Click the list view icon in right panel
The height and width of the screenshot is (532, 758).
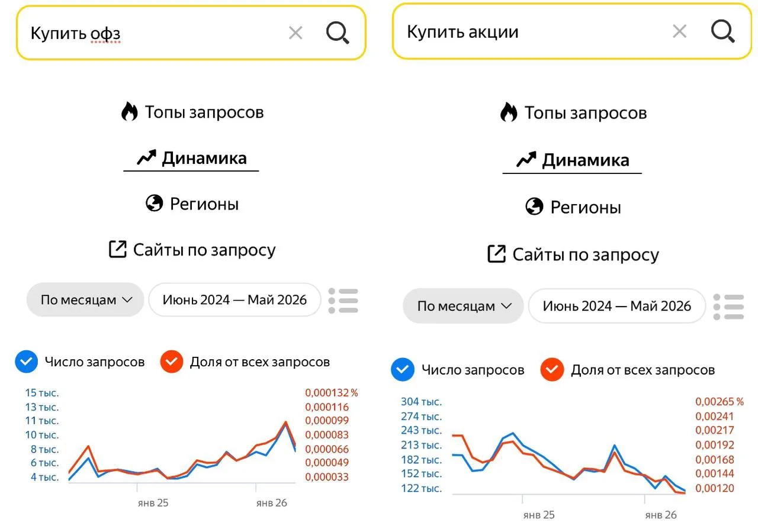pyautogui.click(x=728, y=307)
